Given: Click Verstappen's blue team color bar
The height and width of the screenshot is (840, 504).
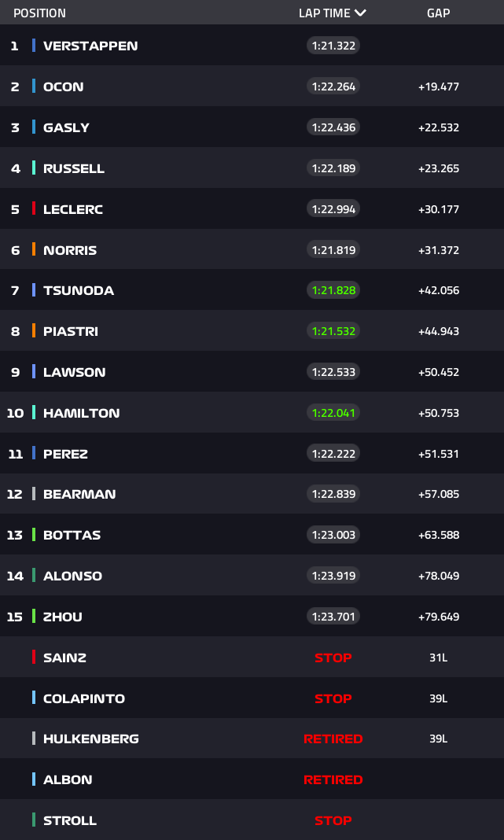Looking at the screenshot, I should [34, 46].
